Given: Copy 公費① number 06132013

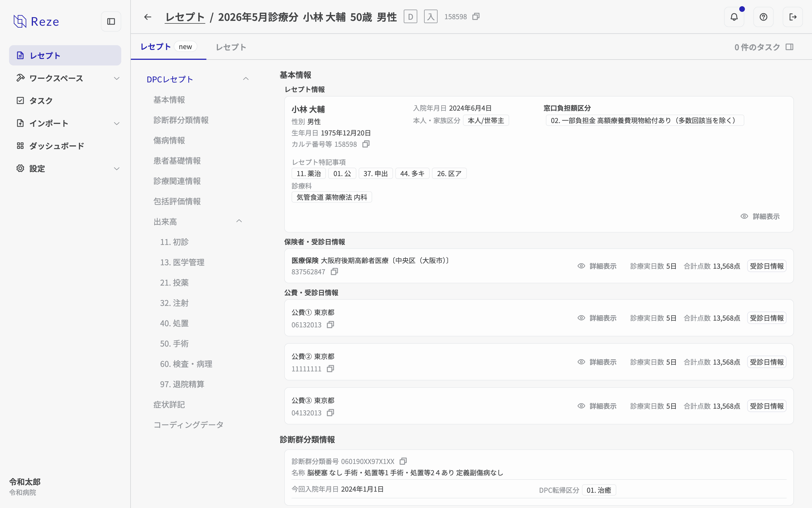Looking at the screenshot, I should coord(330,325).
